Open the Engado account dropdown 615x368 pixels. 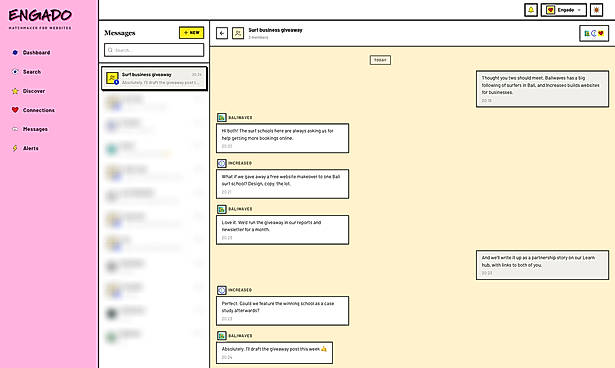(564, 10)
